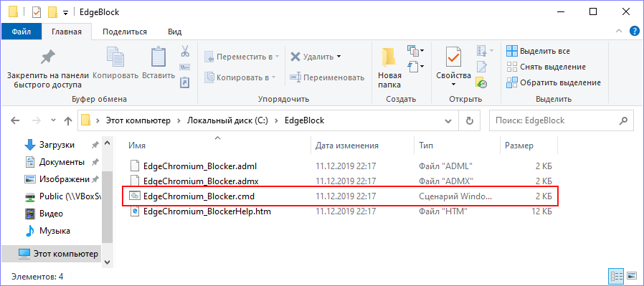Open the Поделиться ribbon tab

click(125, 32)
